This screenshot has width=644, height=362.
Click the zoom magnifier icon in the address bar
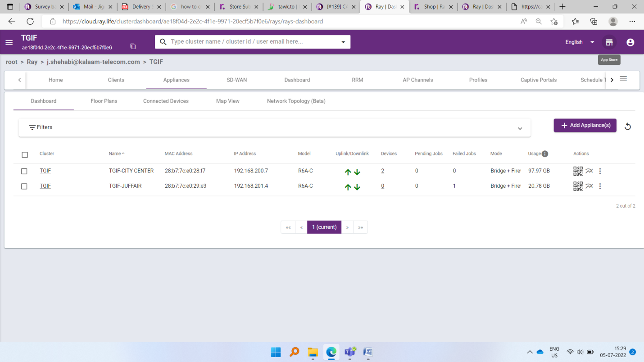pyautogui.click(x=539, y=21)
